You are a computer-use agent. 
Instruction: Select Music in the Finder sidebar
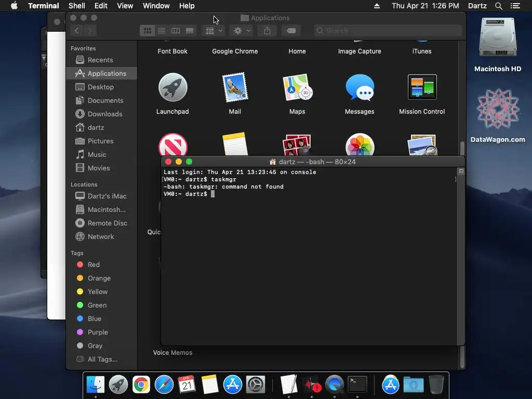coord(101,154)
